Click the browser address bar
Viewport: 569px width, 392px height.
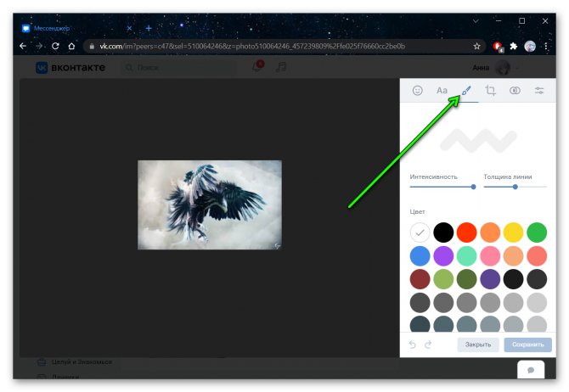click(284, 47)
